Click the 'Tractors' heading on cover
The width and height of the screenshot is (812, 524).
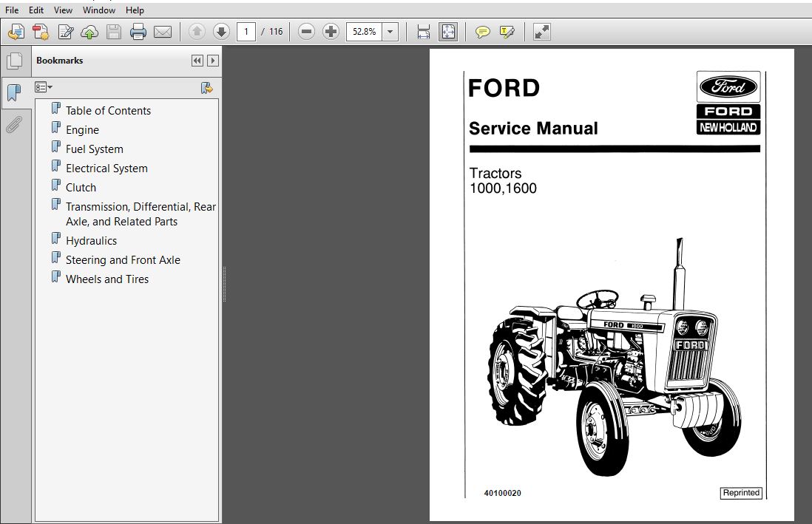pyautogui.click(x=495, y=173)
